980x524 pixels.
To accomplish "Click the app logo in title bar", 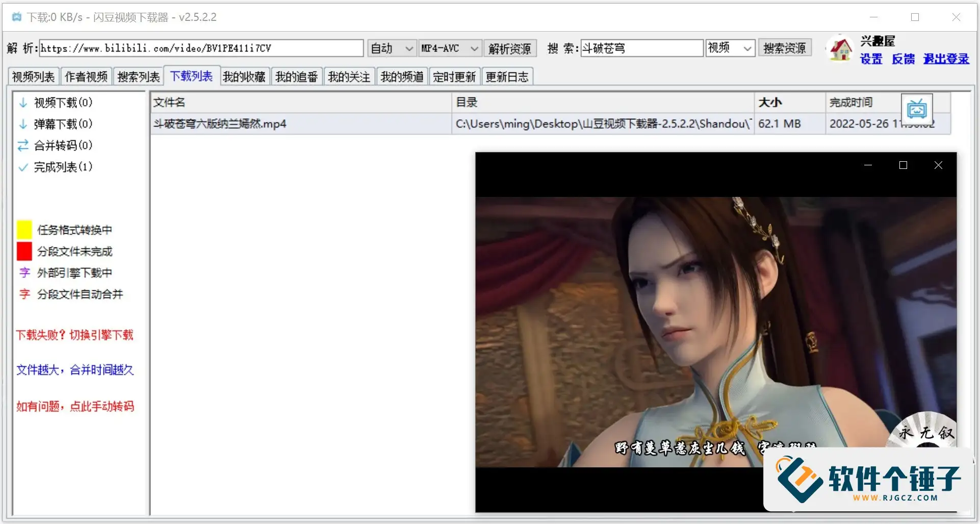I will point(17,17).
